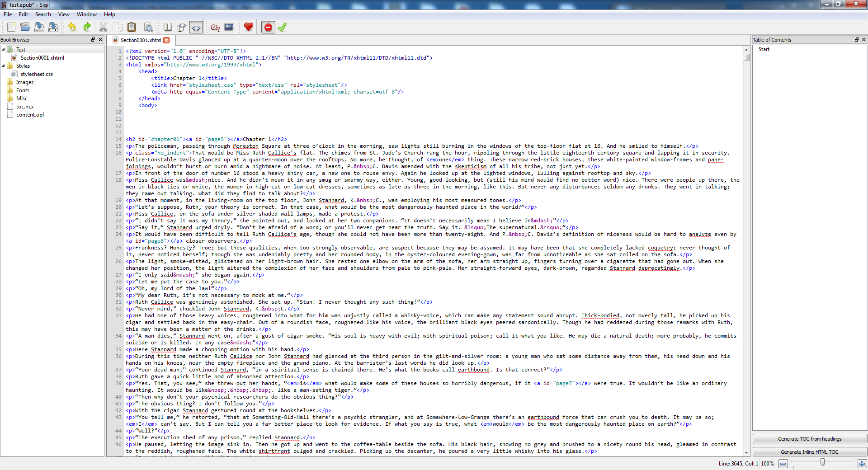The image size is (868, 470).
Task: Close the Table of Contents panel
Action: (863, 40)
